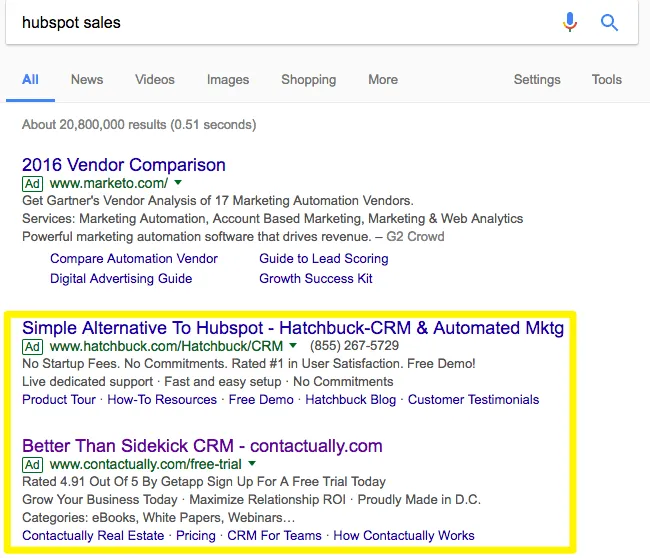Open the Better Than Sidekick CRM ad

202,446
